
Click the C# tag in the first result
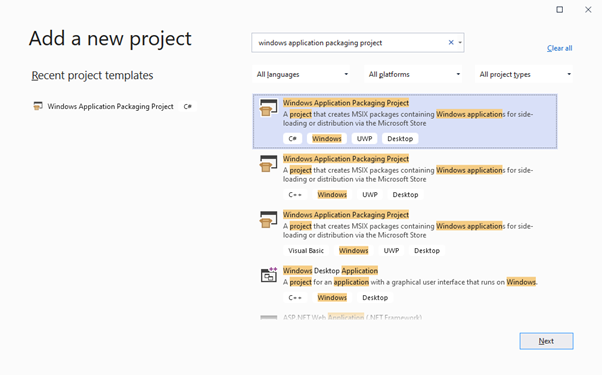point(292,139)
